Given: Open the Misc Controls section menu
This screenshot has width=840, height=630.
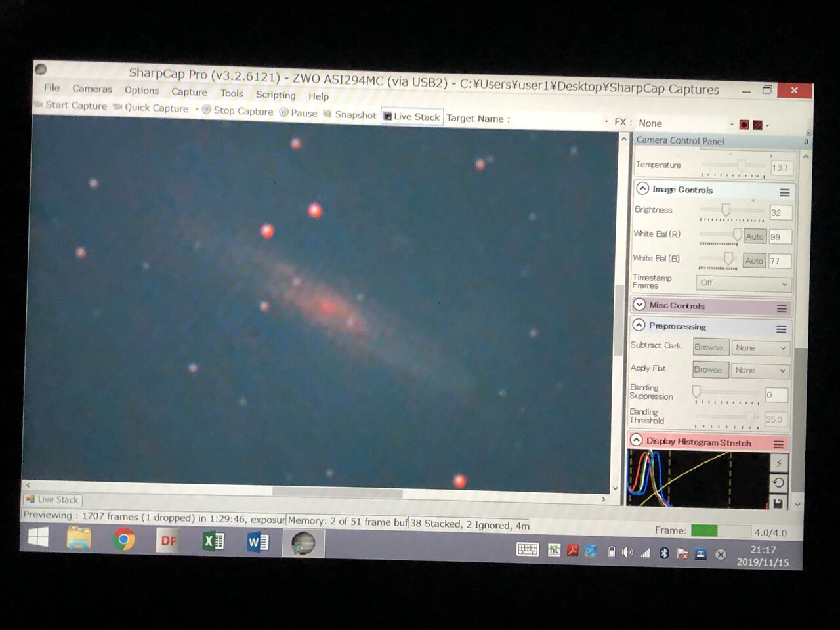Looking at the screenshot, I should pyautogui.click(x=782, y=308).
